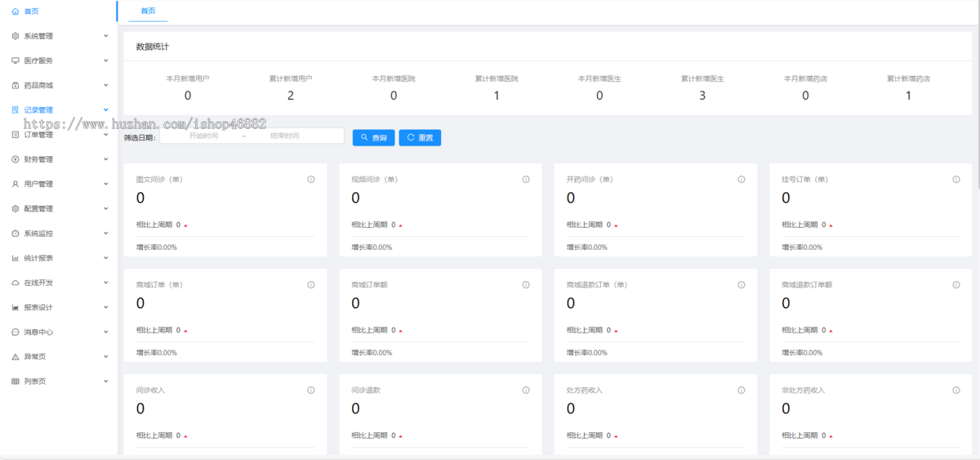Click the 药品商城 shop icon
The width and height of the screenshot is (980, 460).
click(x=16, y=85)
